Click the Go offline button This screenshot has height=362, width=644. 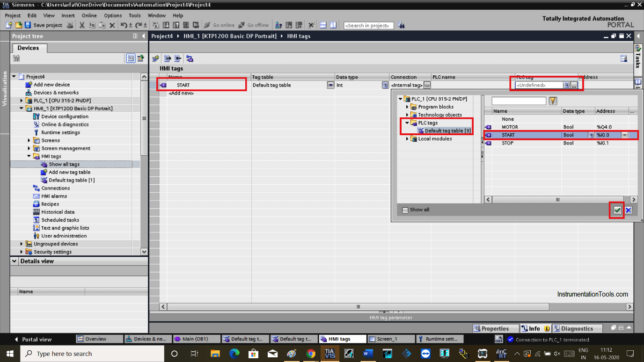tap(253, 25)
